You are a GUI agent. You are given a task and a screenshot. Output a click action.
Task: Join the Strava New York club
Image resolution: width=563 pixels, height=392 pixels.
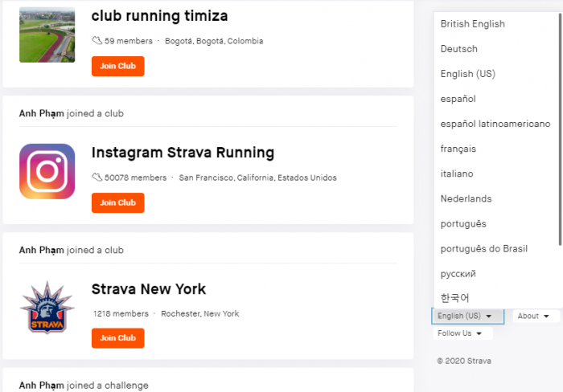click(x=117, y=338)
